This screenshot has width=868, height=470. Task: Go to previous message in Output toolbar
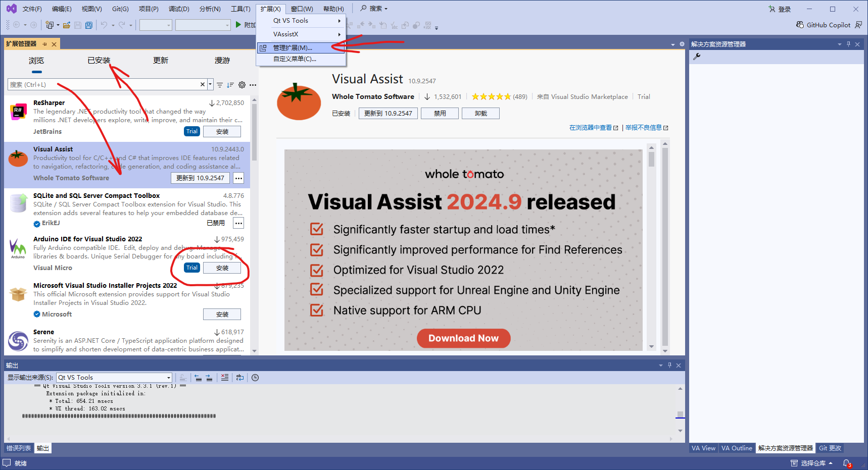pos(198,377)
